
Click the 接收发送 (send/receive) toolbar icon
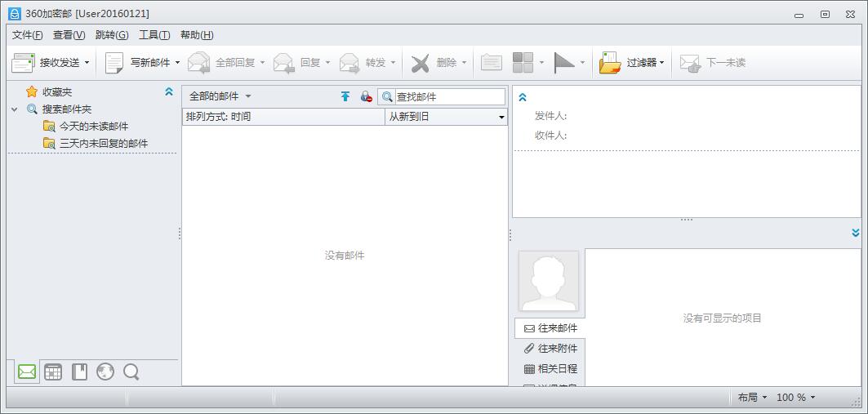[23, 63]
